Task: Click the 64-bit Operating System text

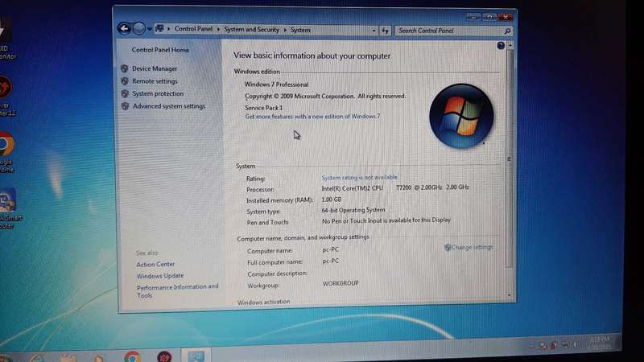Action: point(353,210)
